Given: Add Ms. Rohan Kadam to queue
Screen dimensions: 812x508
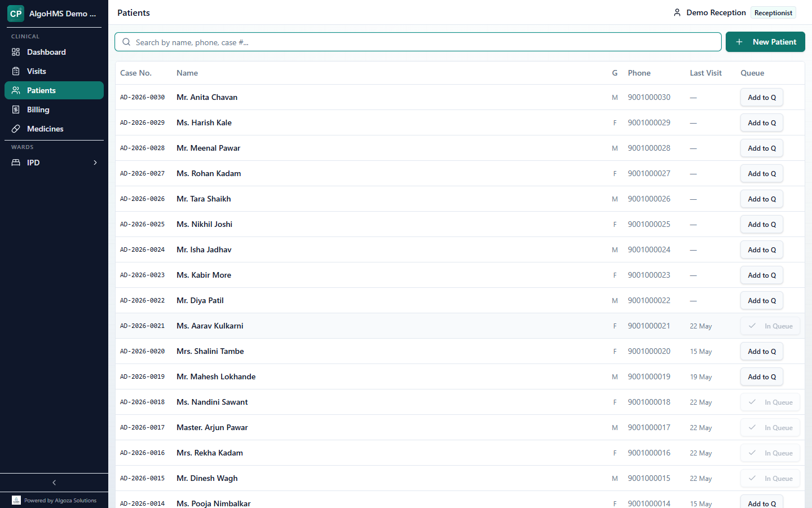Looking at the screenshot, I should (762, 173).
